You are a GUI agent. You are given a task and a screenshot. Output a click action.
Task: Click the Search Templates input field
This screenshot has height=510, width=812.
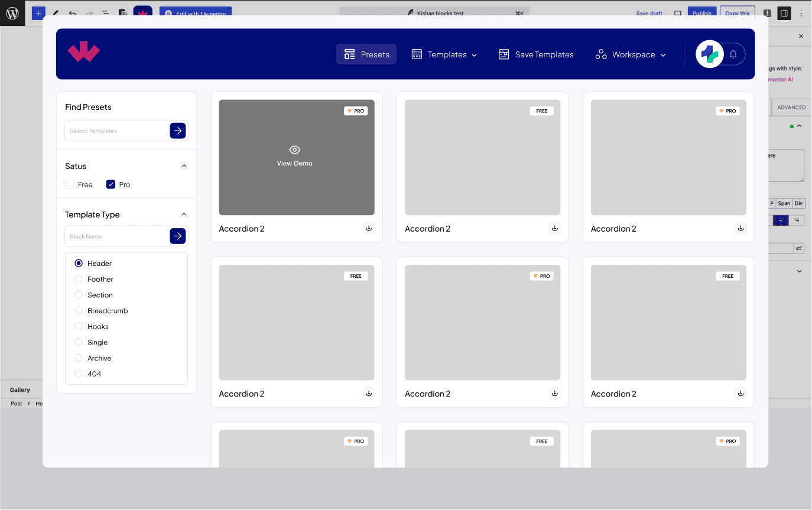(117, 131)
